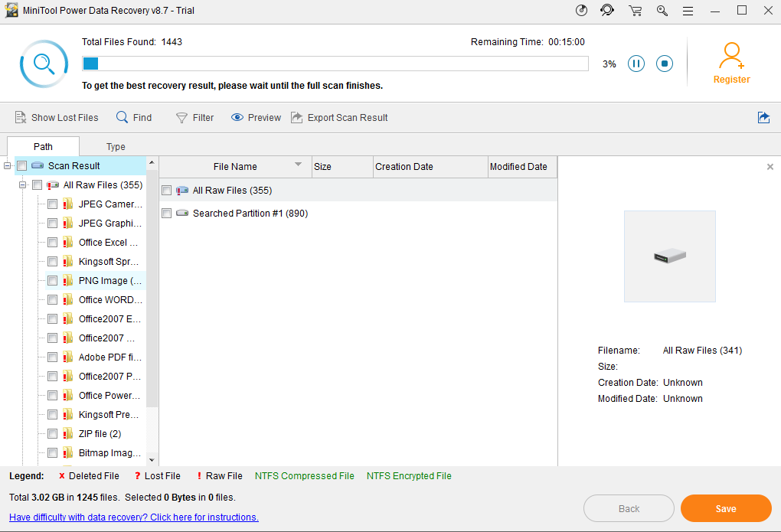Check the Office WORD checkbox

pos(52,300)
